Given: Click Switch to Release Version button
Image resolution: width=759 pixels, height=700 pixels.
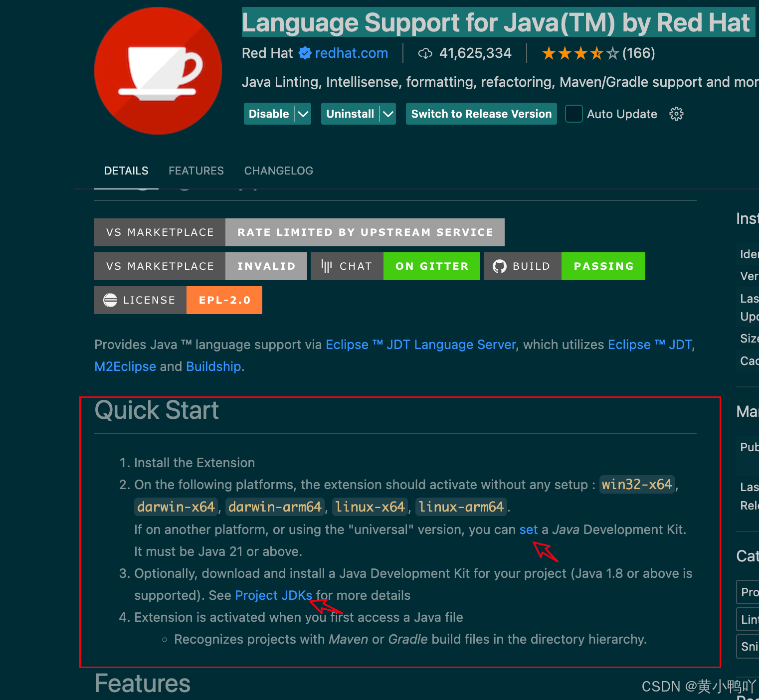Looking at the screenshot, I should point(481,114).
